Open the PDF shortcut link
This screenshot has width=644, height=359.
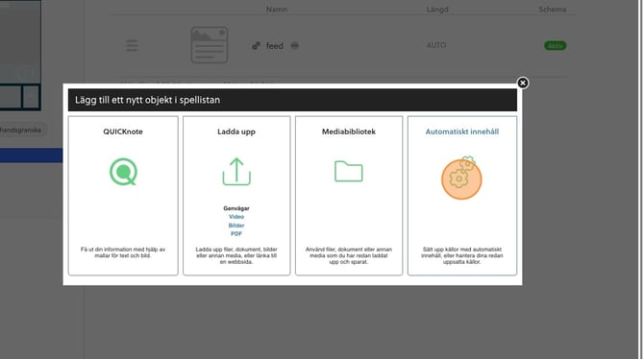[236, 234]
